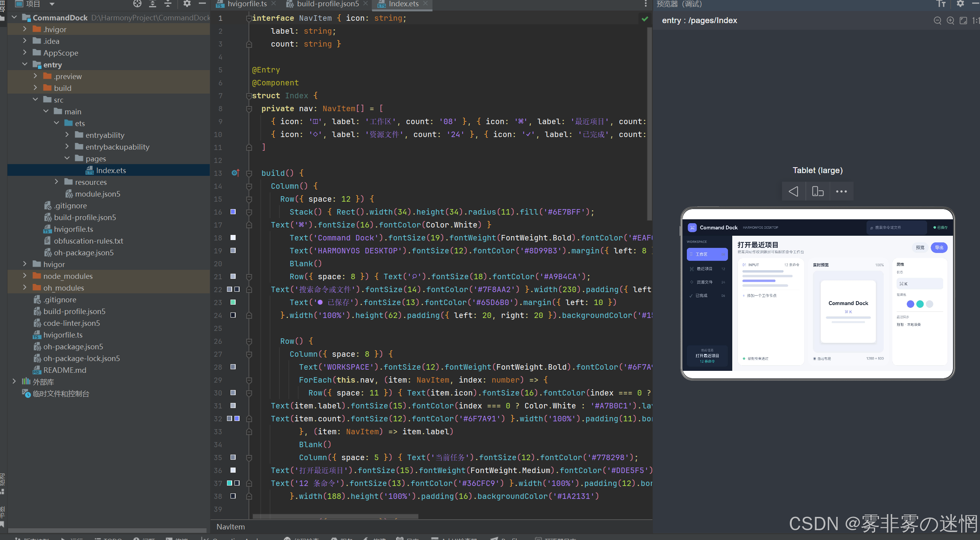Click the override gutter marker on line 13

(235, 173)
